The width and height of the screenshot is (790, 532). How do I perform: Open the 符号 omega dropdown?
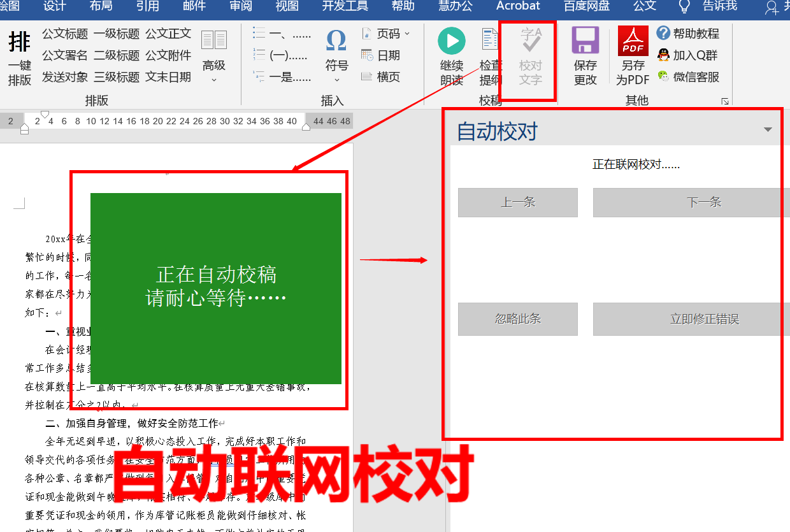click(x=336, y=57)
